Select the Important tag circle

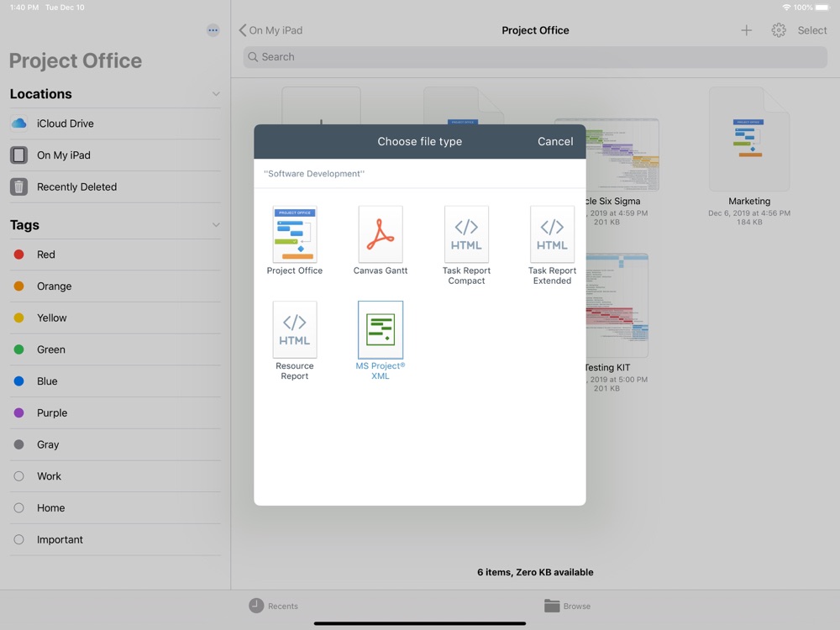(x=19, y=540)
